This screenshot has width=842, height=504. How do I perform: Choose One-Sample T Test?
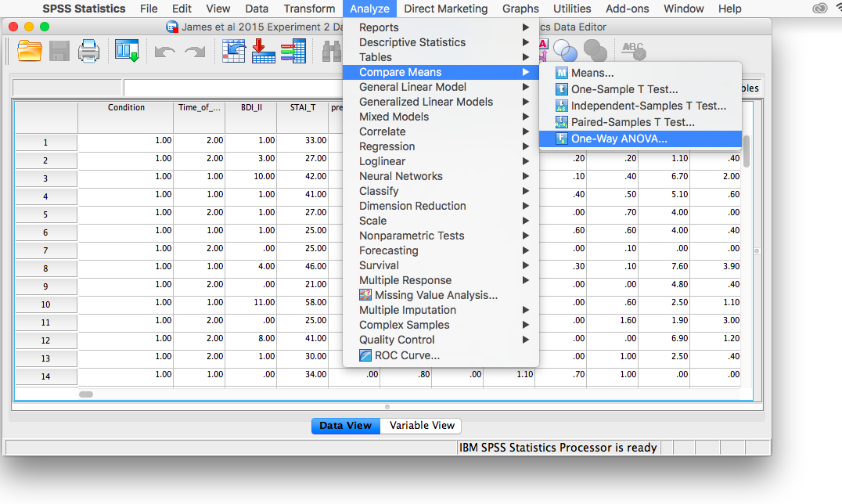641,89
